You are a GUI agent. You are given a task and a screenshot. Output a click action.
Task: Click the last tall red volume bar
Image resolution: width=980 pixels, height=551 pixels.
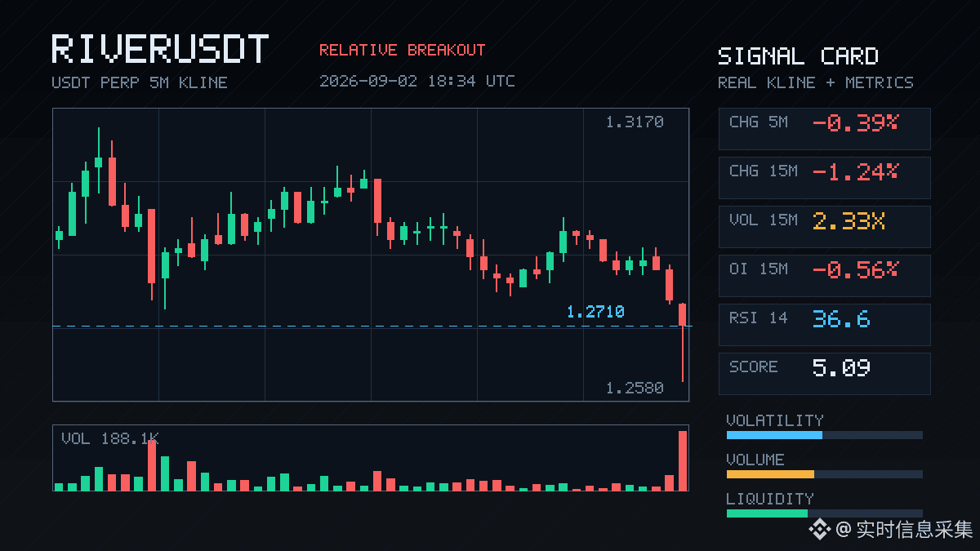(683, 460)
